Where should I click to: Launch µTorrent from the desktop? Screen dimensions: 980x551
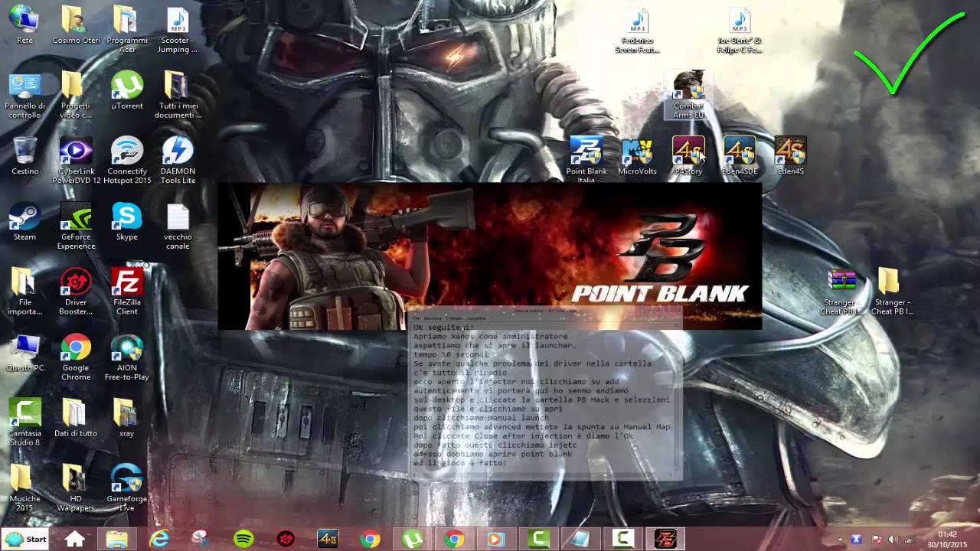pos(126,90)
